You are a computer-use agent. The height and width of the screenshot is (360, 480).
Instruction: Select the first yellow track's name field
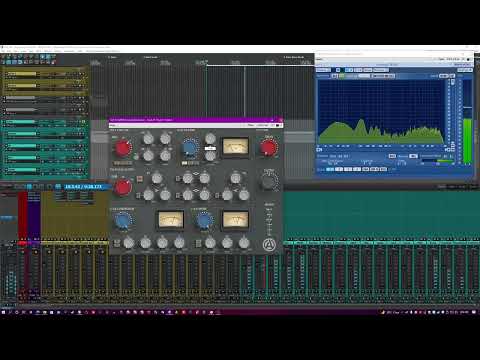point(22,74)
